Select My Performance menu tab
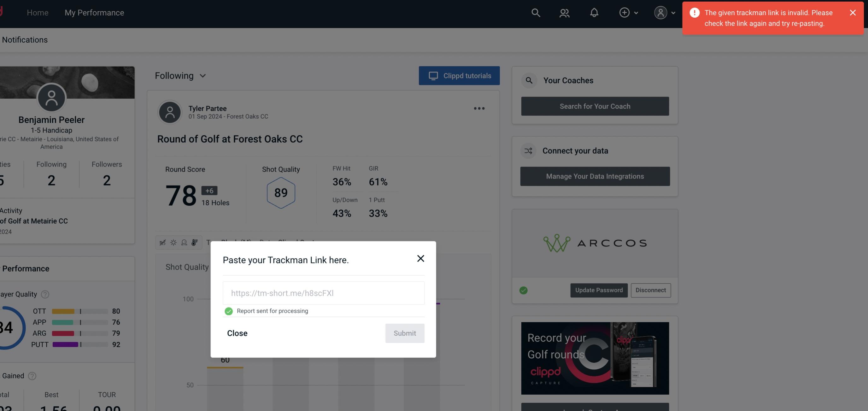 [x=94, y=12]
